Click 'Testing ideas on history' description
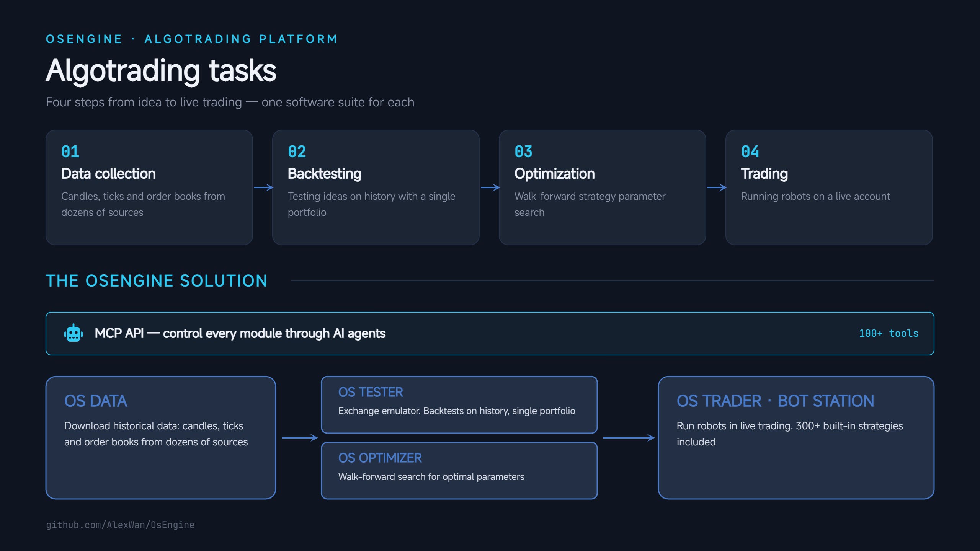Viewport: 980px width, 551px height. (372, 204)
